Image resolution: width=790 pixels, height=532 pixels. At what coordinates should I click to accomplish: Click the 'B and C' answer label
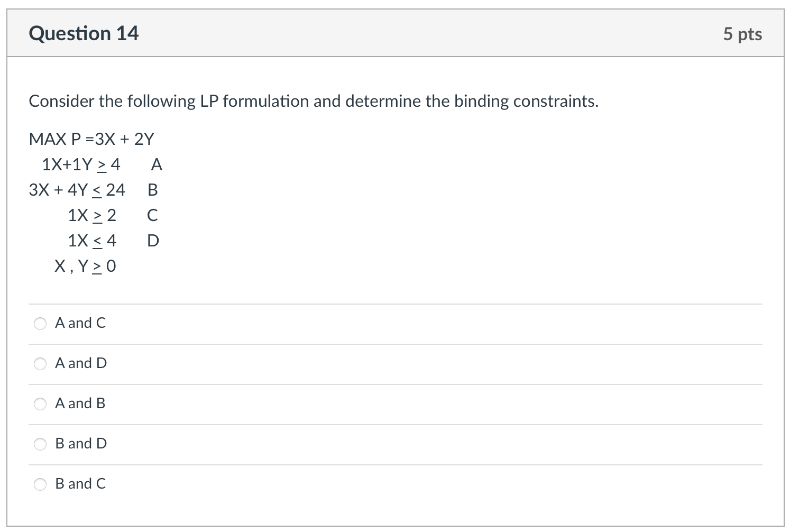click(80, 483)
